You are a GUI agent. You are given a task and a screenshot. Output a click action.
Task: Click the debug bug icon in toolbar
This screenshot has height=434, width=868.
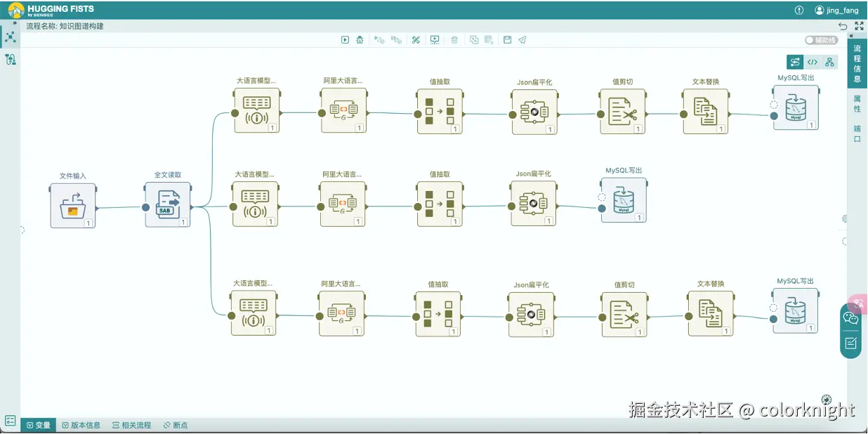360,40
